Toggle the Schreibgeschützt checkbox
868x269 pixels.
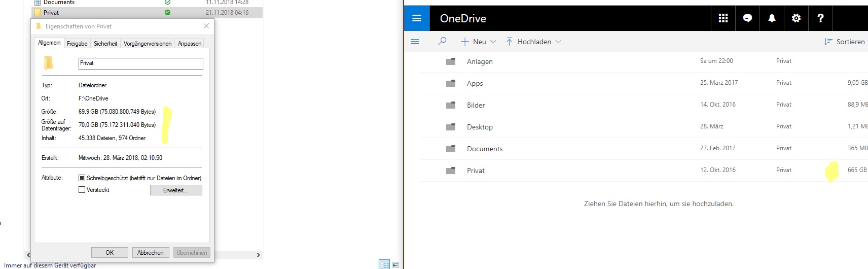(x=82, y=178)
